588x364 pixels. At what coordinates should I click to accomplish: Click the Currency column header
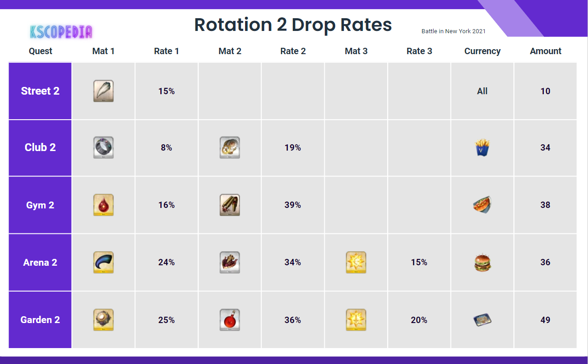[482, 51]
